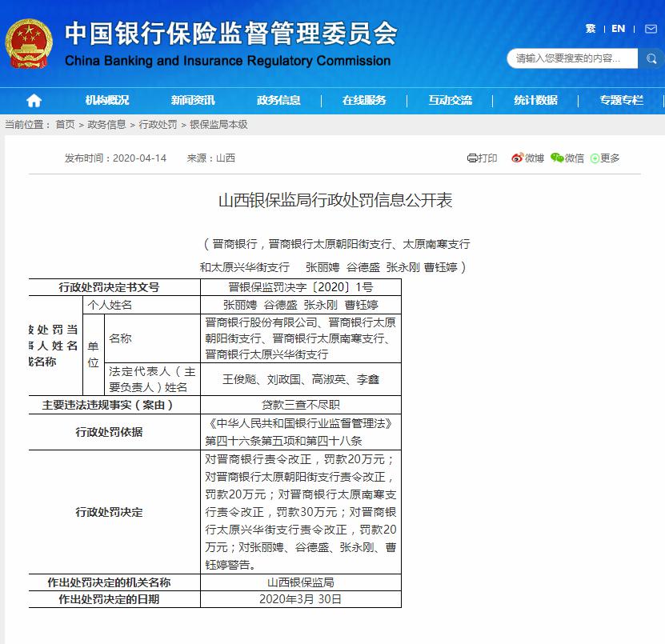This screenshot has width=665, height=644.
Task: Click the date cell 2020年3月 30日
Action: click(301, 599)
